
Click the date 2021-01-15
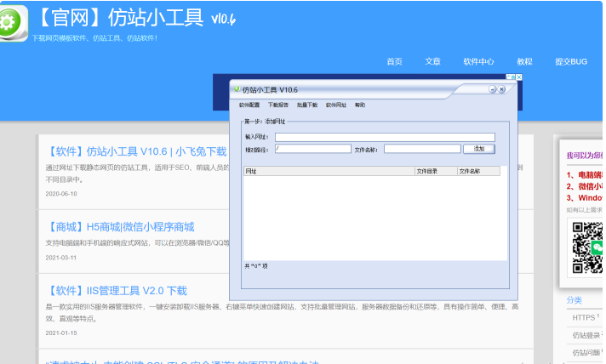(61, 333)
